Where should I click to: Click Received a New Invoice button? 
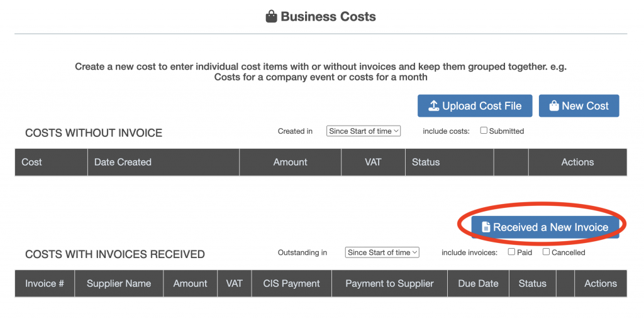coord(545,227)
